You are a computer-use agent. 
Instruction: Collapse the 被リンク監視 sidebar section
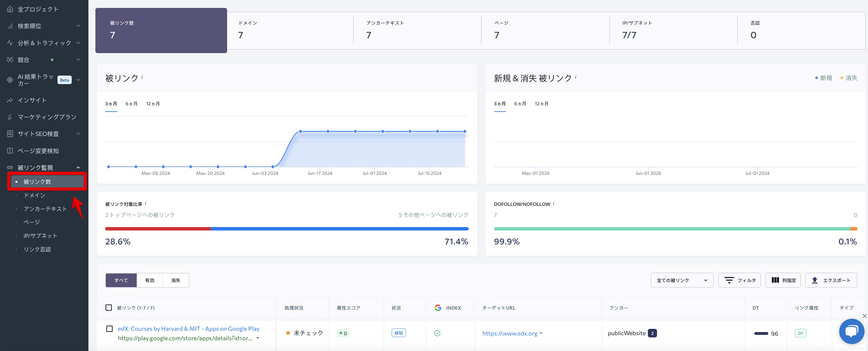click(78, 168)
